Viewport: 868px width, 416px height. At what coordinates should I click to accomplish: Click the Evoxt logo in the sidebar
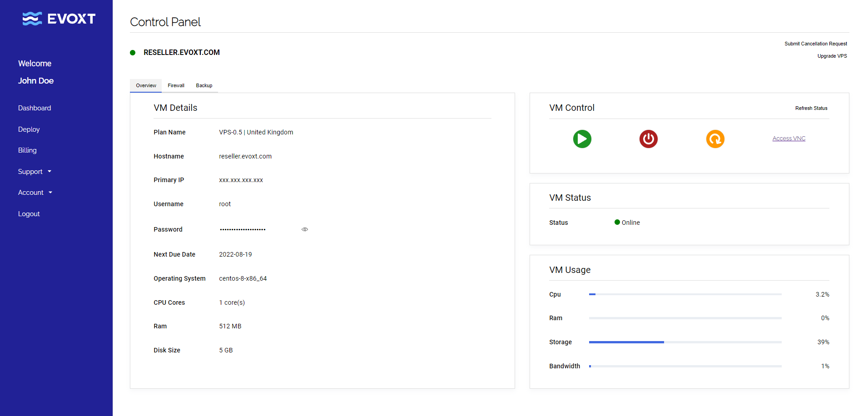59,19
